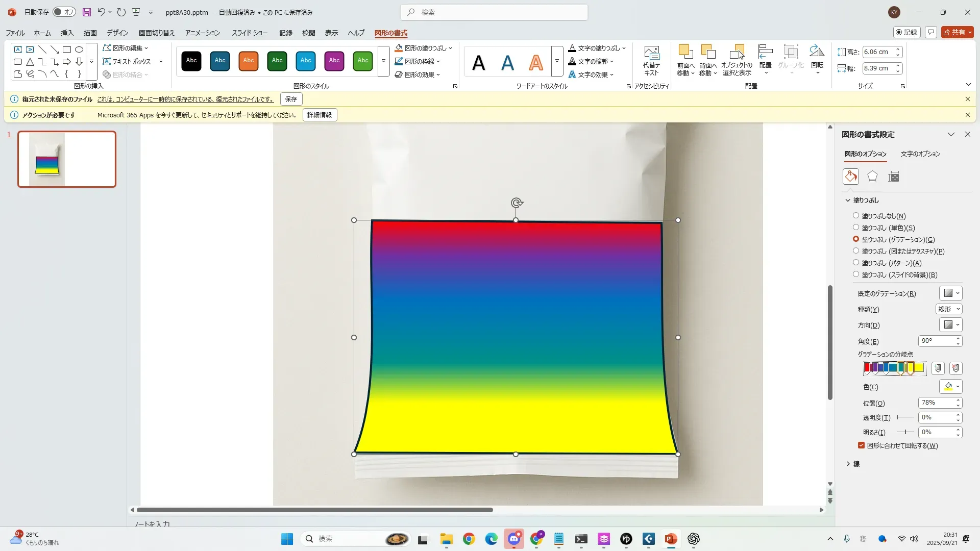The width and height of the screenshot is (980, 551).
Task: Open the Animations (アニメーション) ribbon tab
Action: [x=202, y=33]
